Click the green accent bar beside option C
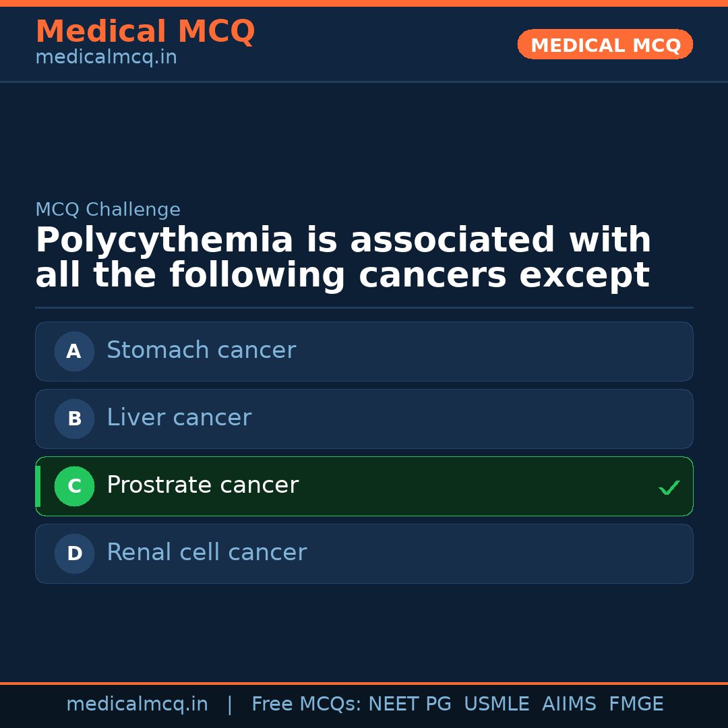This screenshot has height=728, width=728. pyautogui.click(x=38, y=486)
